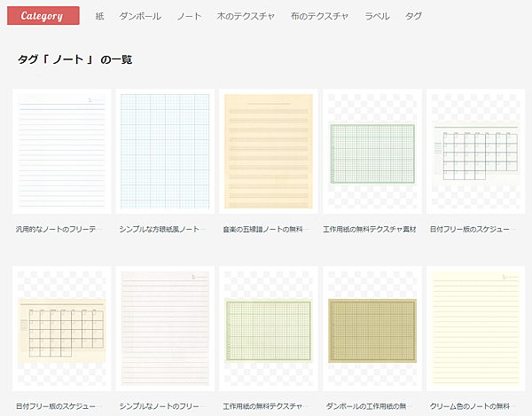
Task: Open the blue lined general notebook thumbnail
Action: click(62, 152)
